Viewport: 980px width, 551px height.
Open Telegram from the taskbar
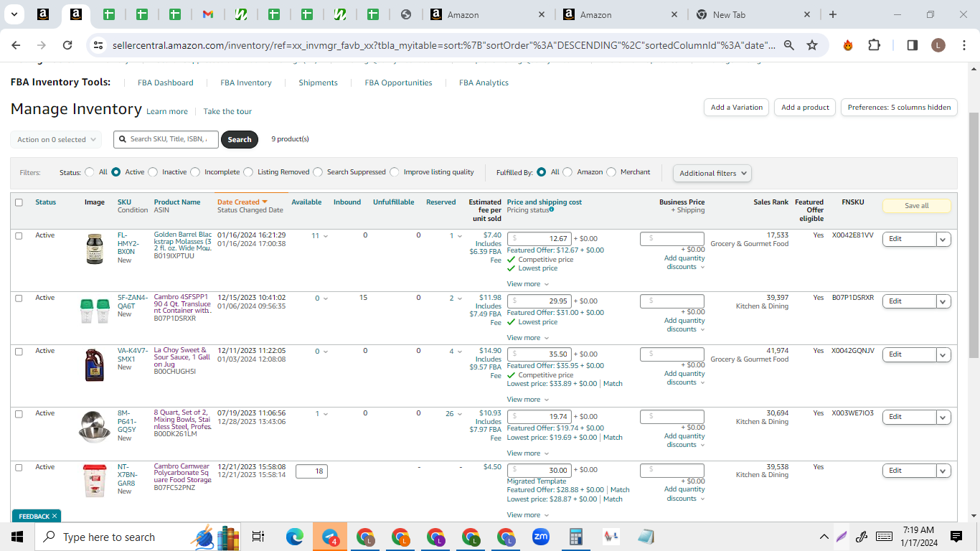point(330,537)
